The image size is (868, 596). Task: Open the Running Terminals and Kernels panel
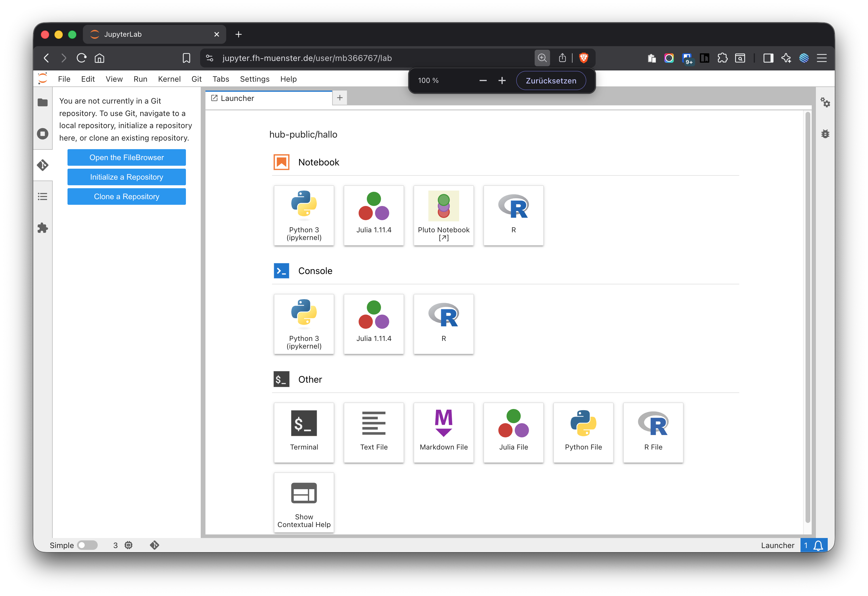pyautogui.click(x=43, y=134)
